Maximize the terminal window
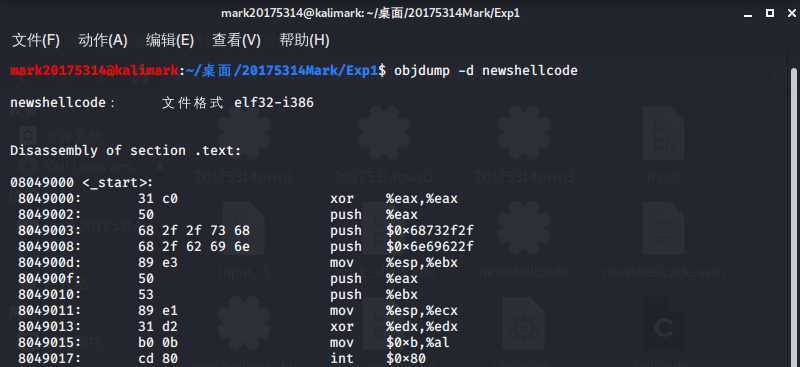Viewport: 800px width, 367px height. click(x=770, y=13)
